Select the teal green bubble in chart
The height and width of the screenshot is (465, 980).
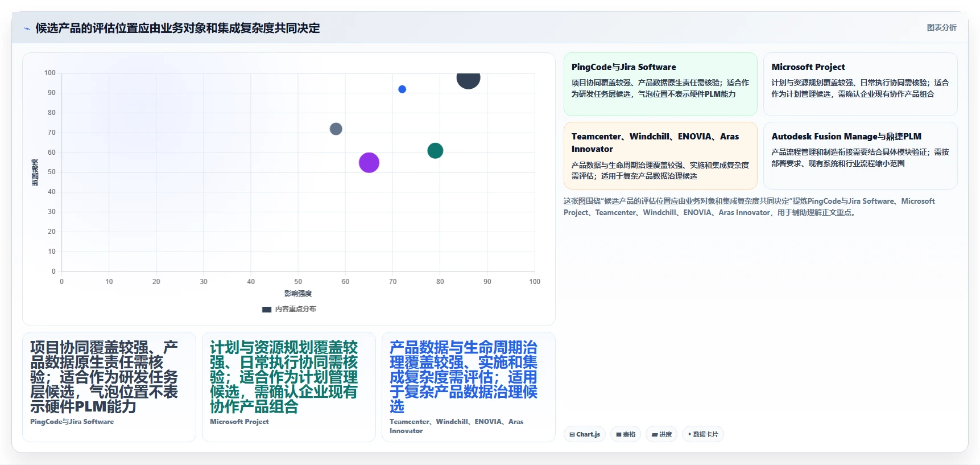435,151
